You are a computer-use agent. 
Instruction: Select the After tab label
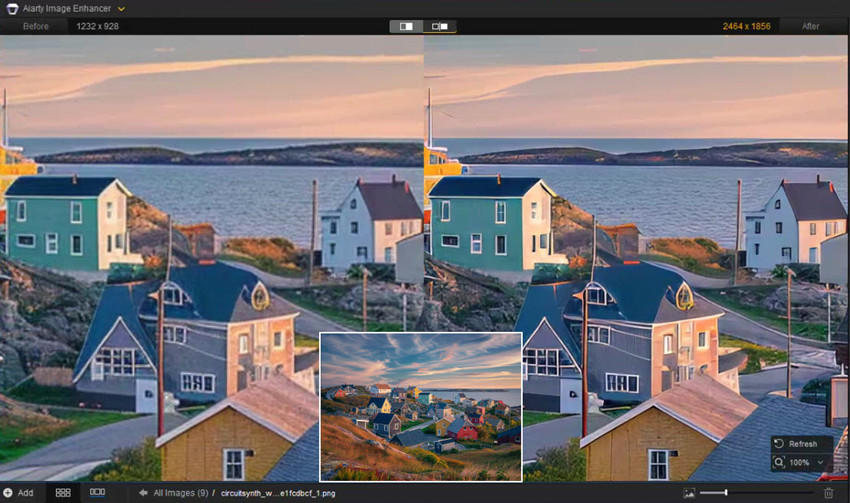(810, 26)
